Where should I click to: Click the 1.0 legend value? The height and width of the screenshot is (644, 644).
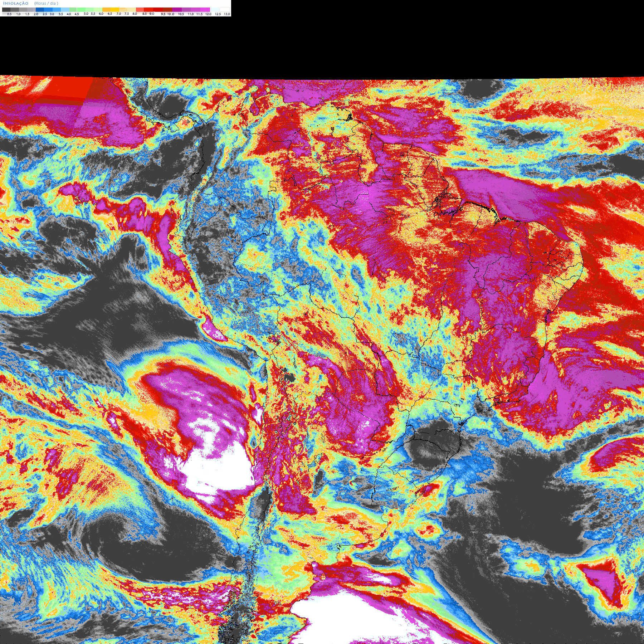click(18, 14)
